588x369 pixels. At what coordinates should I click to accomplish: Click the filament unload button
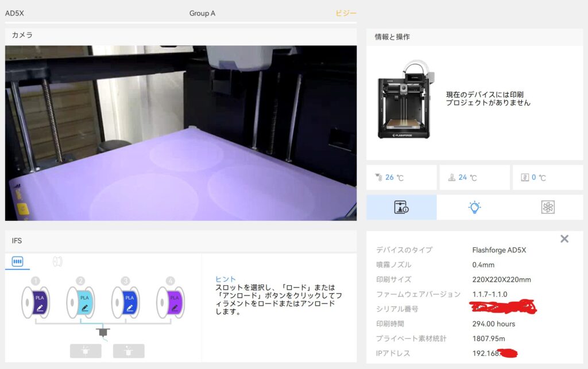(129, 351)
